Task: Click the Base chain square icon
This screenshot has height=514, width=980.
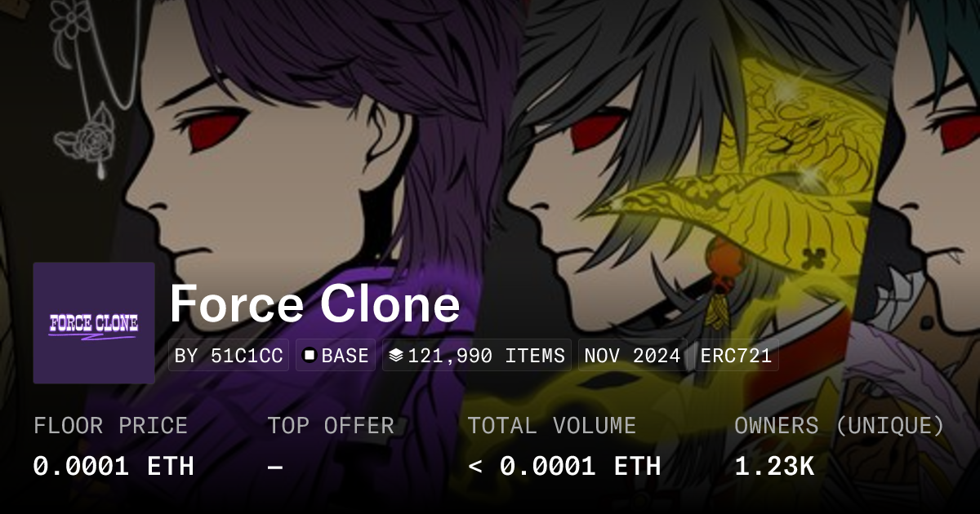Action: pos(310,356)
